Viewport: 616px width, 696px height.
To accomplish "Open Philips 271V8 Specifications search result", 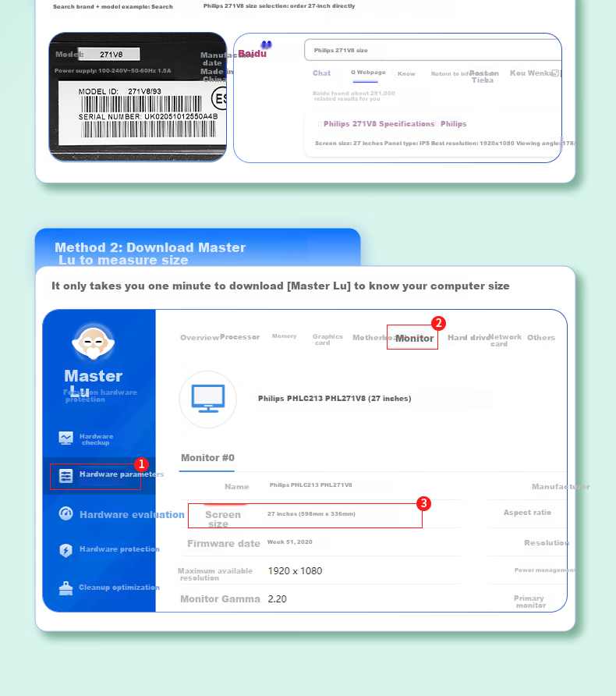I will (x=395, y=124).
